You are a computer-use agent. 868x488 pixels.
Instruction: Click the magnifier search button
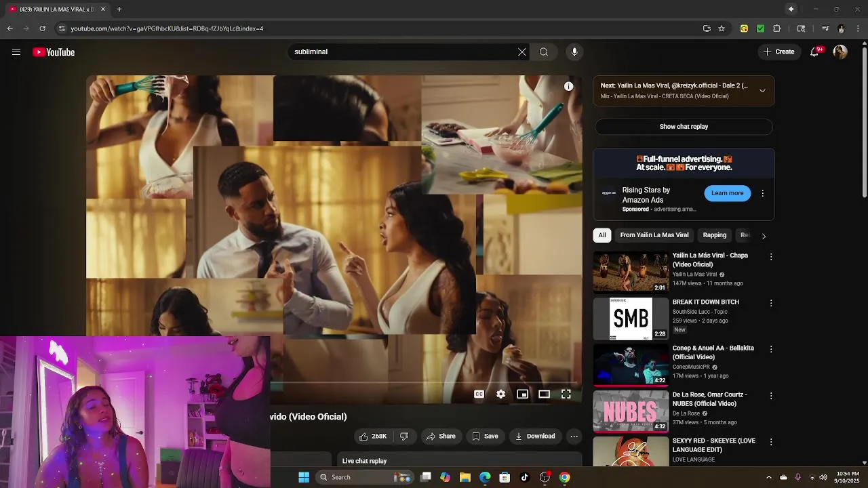point(544,52)
